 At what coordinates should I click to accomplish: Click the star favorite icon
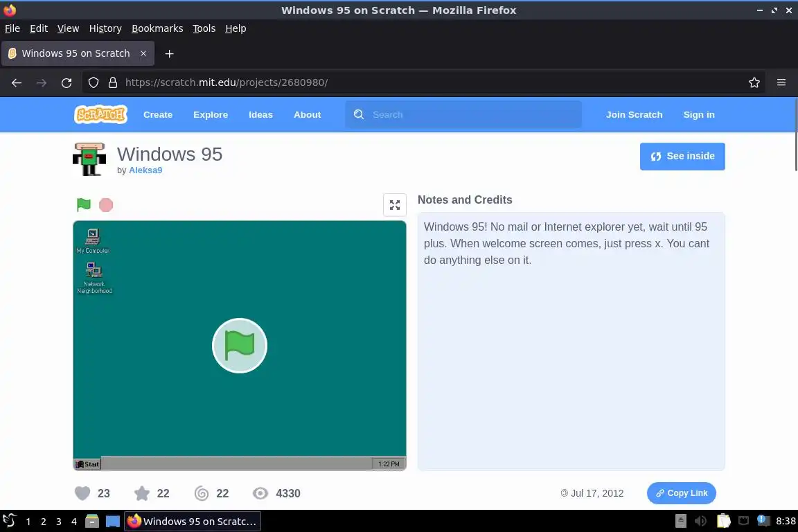pos(142,493)
